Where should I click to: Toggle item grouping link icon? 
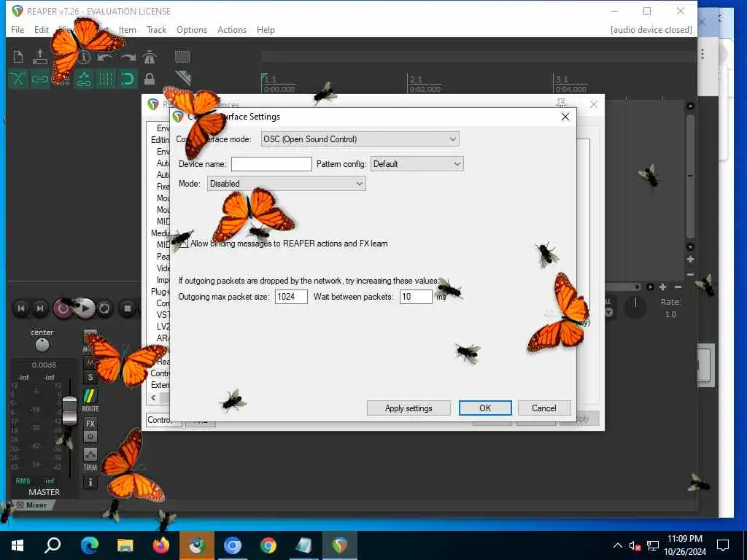click(40, 79)
